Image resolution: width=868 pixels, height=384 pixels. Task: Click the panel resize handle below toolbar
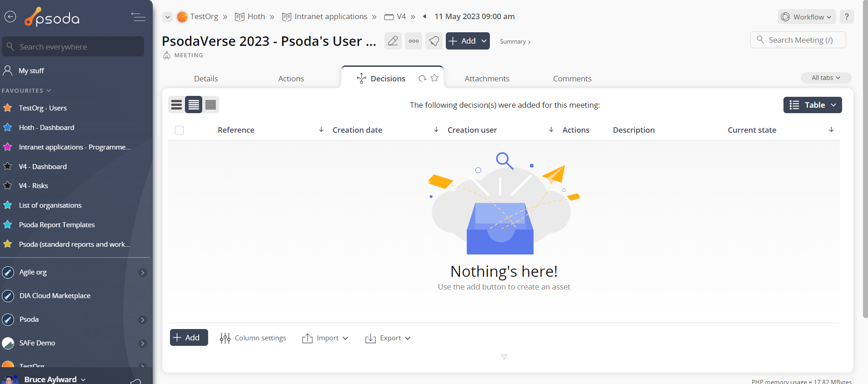click(x=504, y=357)
